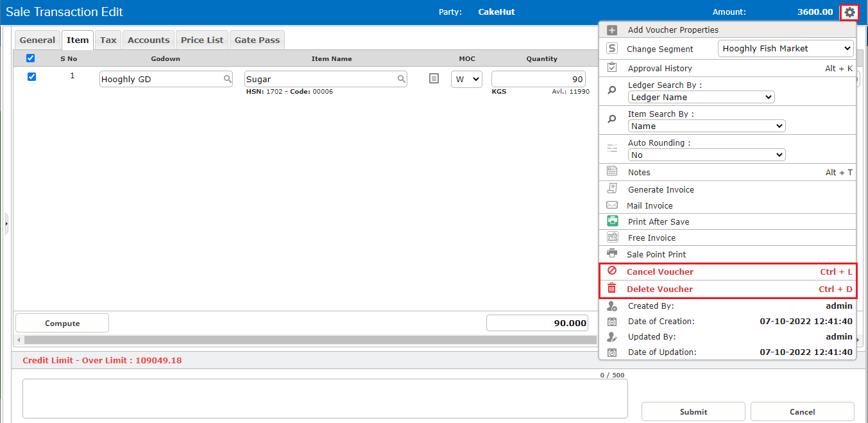Toggle the select-all checkbox in header
The height and width of the screenshot is (423, 868).
click(30, 58)
